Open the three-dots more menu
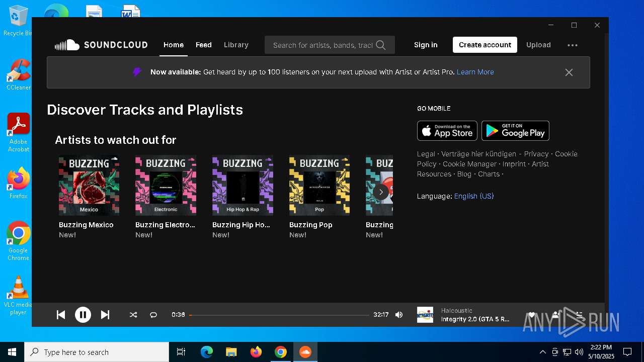The width and height of the screenshot is (644, 362). (573, 45)
